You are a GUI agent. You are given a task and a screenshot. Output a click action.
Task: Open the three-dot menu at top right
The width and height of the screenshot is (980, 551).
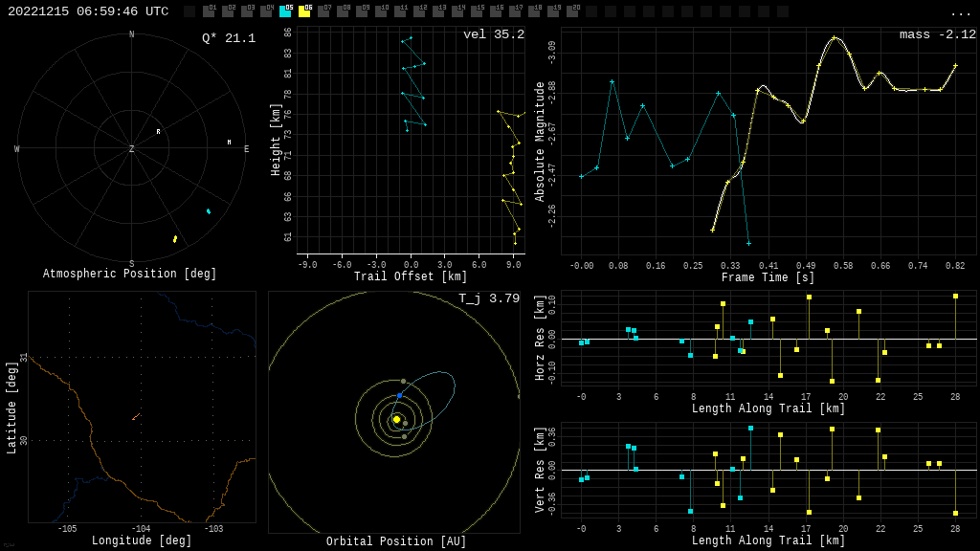pos(960,12)
